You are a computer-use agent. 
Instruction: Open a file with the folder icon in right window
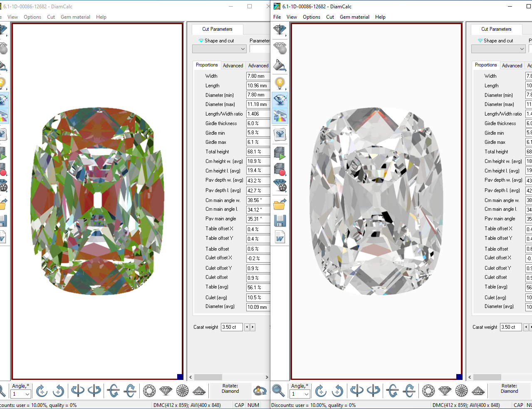tap(280, 204)
